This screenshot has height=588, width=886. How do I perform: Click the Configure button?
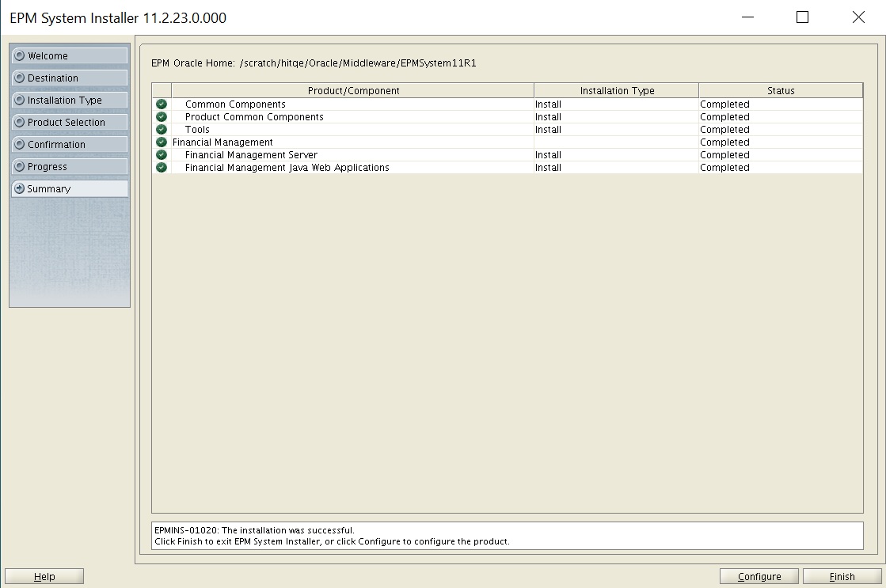[759, 576]
